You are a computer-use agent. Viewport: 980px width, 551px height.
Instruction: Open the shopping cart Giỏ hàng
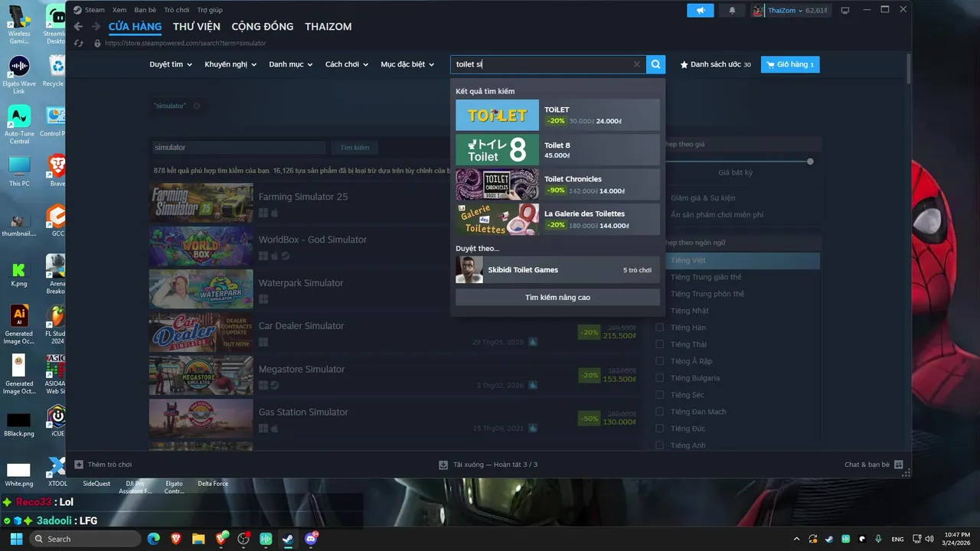click(x=790, y=64)
